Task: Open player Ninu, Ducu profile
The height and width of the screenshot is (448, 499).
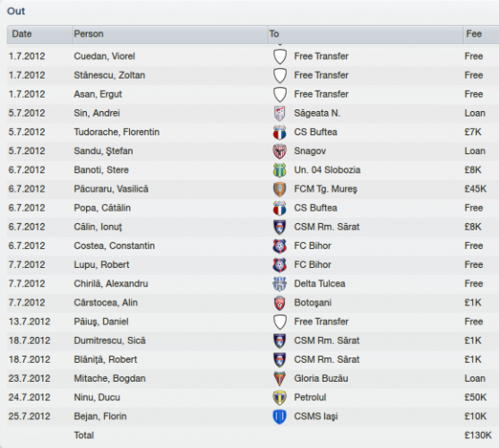Action: click(x=97, y=398)
